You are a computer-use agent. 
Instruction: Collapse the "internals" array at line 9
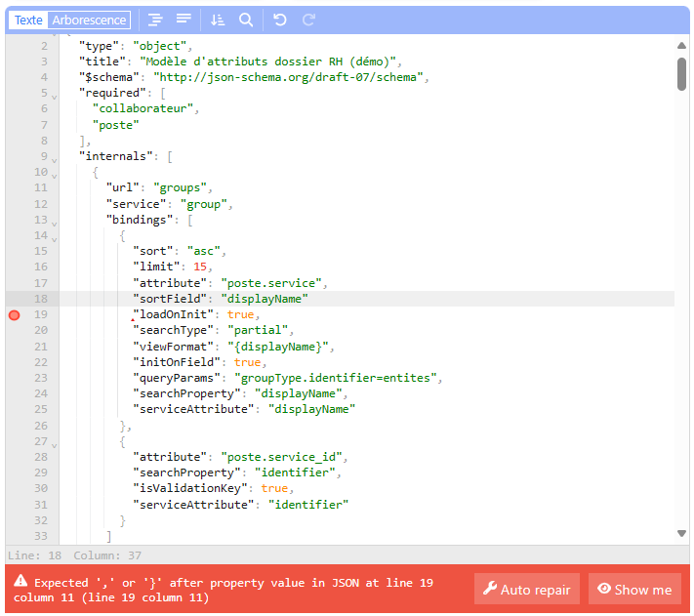click(x=54, y=160)
